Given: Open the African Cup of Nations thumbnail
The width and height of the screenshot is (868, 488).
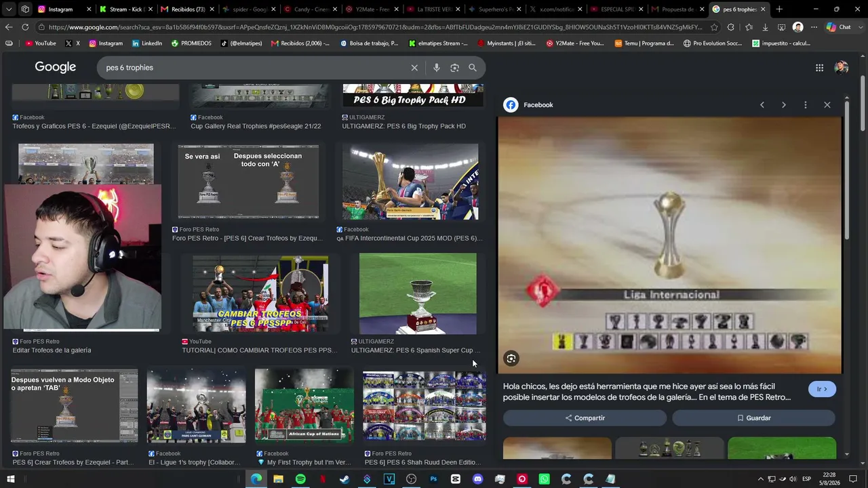Looking at the screenshot, I should point(304,406).
